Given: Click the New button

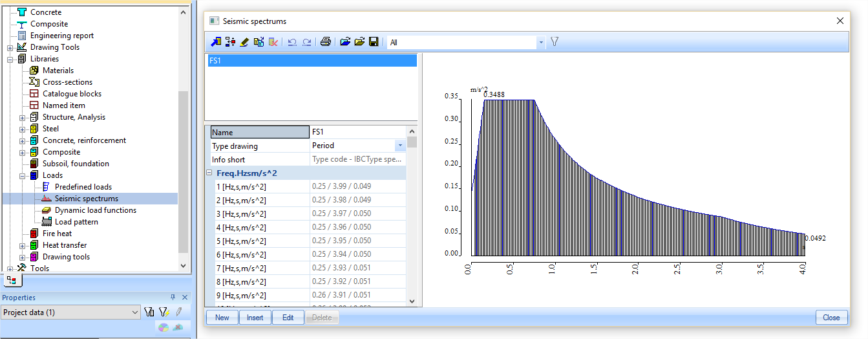Looking at the screenshot, I should [x=222, y=318].
